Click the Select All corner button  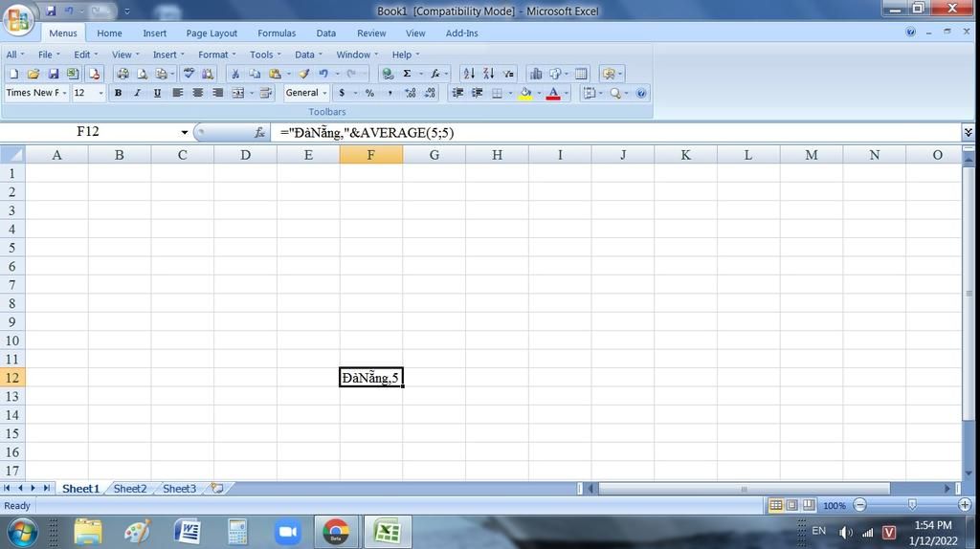point(12,154)
